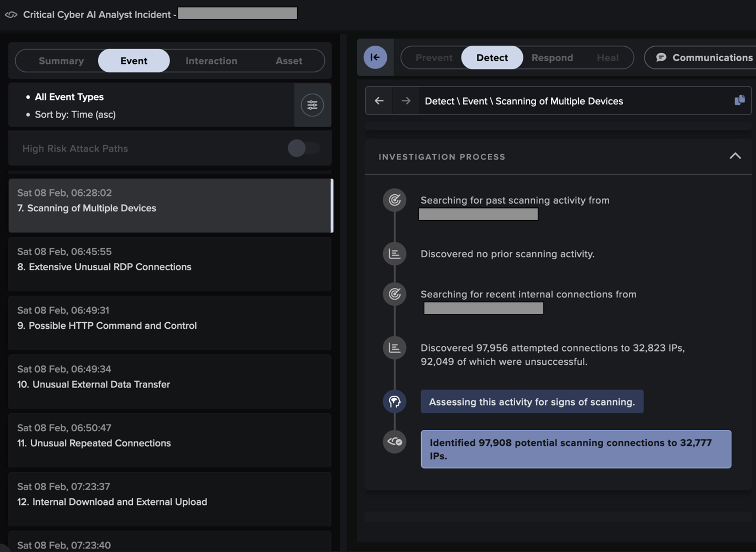
Task: Click the High Risk Attack Paths label
Action: (x=75, y=148)
